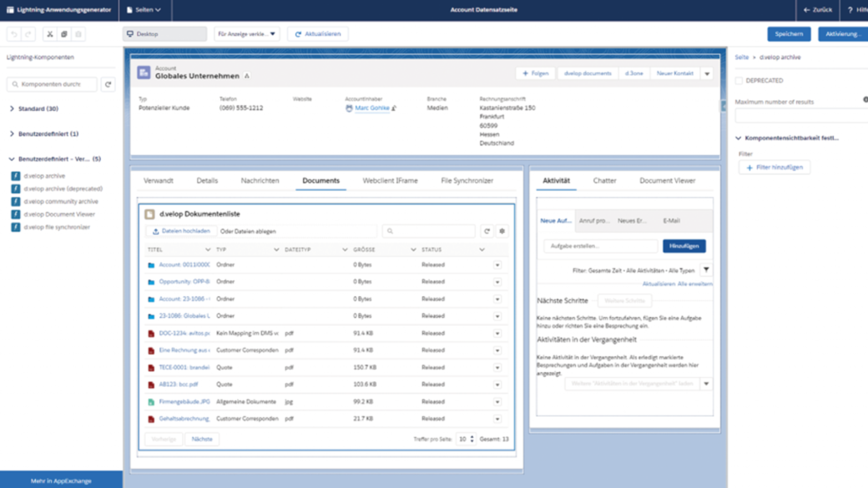Switch to the Details tab

click(x=207, y=181)
